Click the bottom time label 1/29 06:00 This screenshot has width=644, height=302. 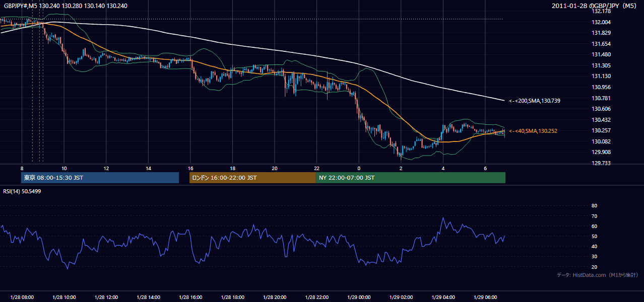pos(485,297)
